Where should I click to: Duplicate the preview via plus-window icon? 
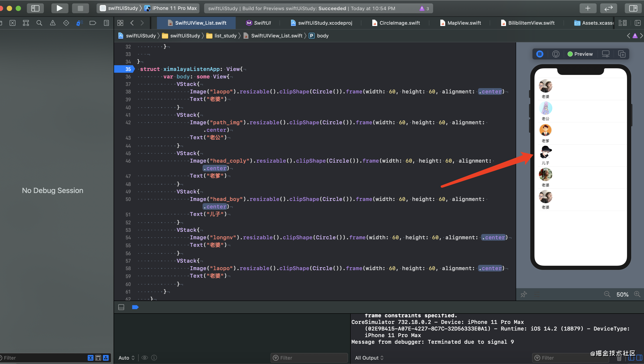[x=622, y=54]
